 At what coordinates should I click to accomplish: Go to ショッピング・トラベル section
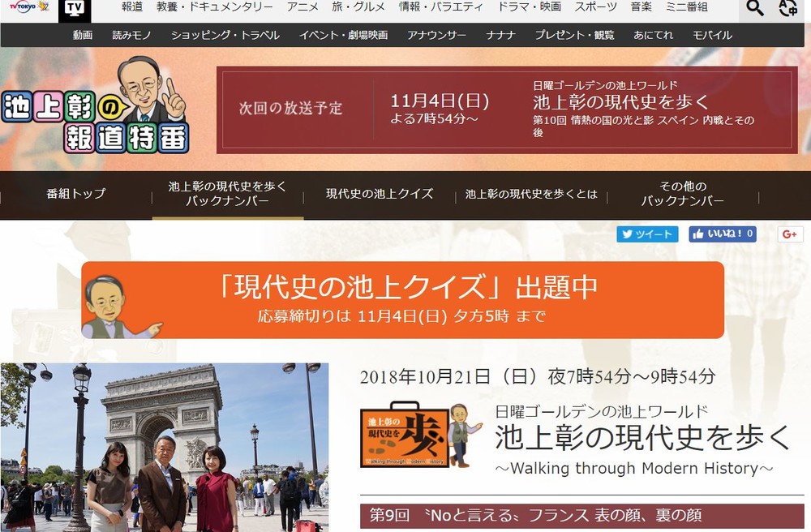click(x=225, y=35)
